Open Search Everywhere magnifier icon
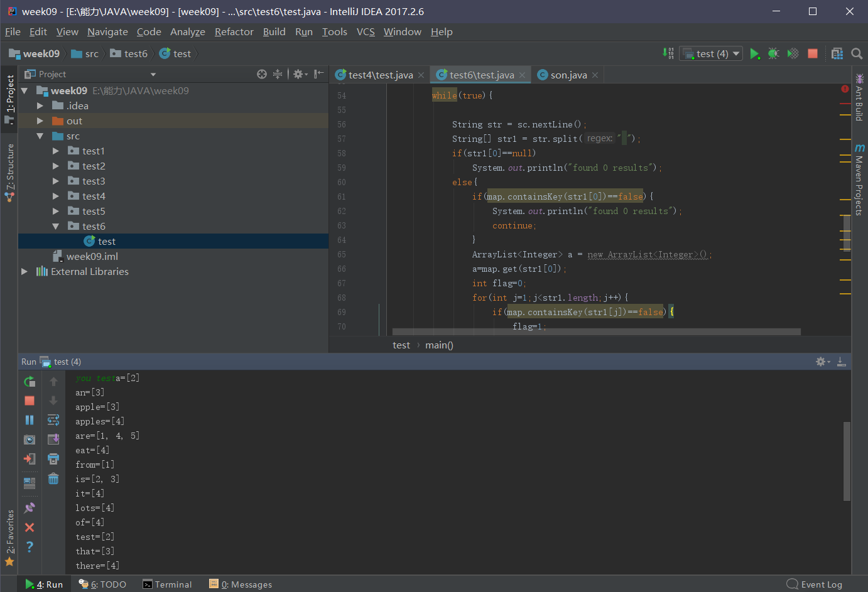868x592 pixels. coord(857,54)
